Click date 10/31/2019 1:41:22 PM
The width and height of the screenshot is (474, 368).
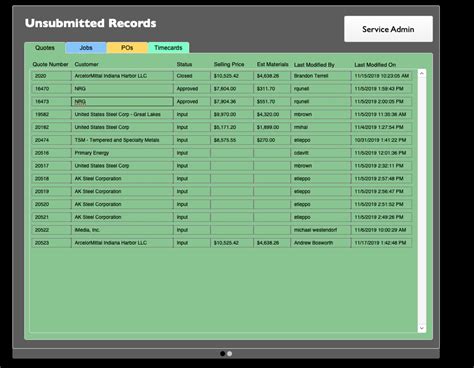382,140
